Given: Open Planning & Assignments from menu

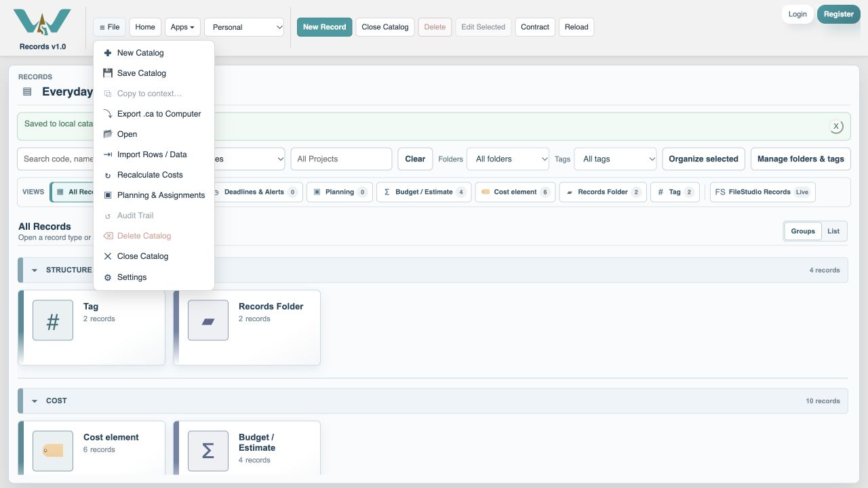Looking at the screenshot, I should point(154,195).
